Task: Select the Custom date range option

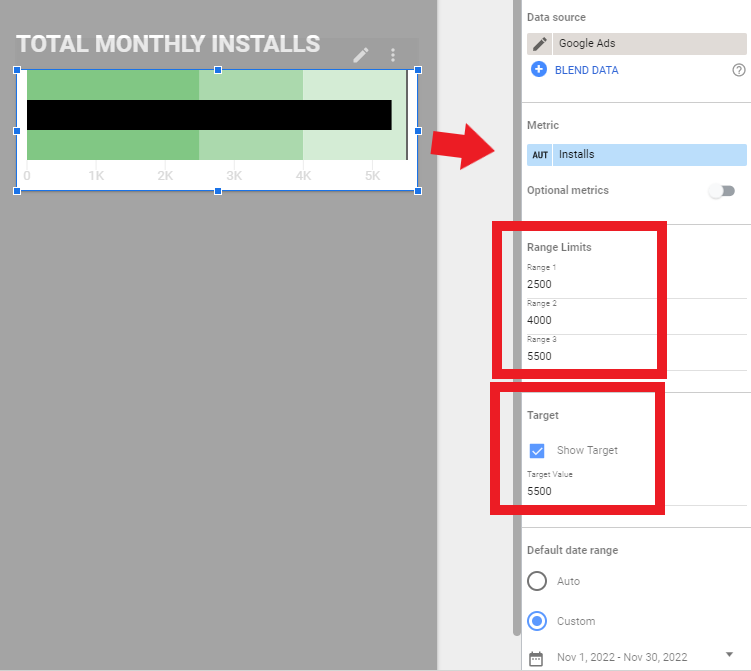Action: click(537, 621)
